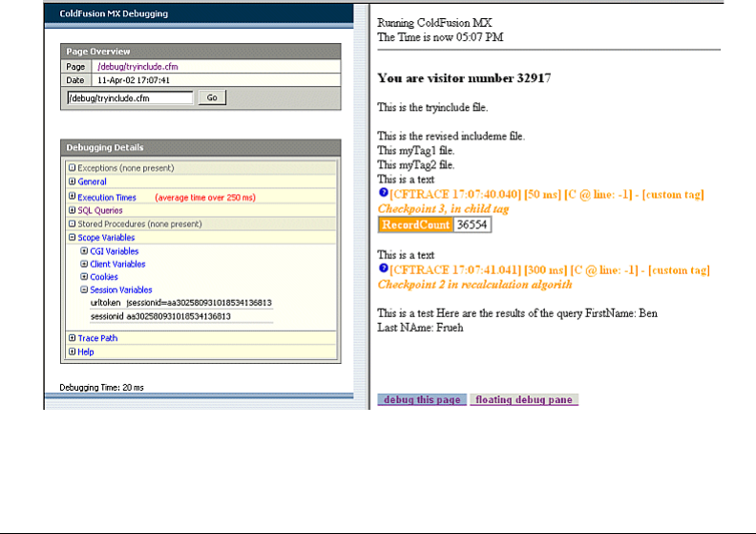Click the CFTRACE 17:07:40.040 info icon
Viewport: 756px width, 534px height.
click(384, 192)
